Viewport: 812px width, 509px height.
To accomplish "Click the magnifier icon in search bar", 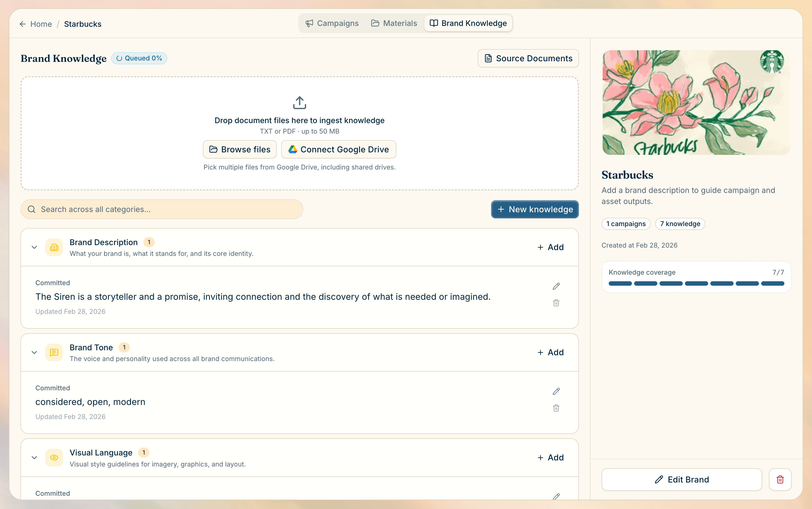I will [x=32, y=210].
